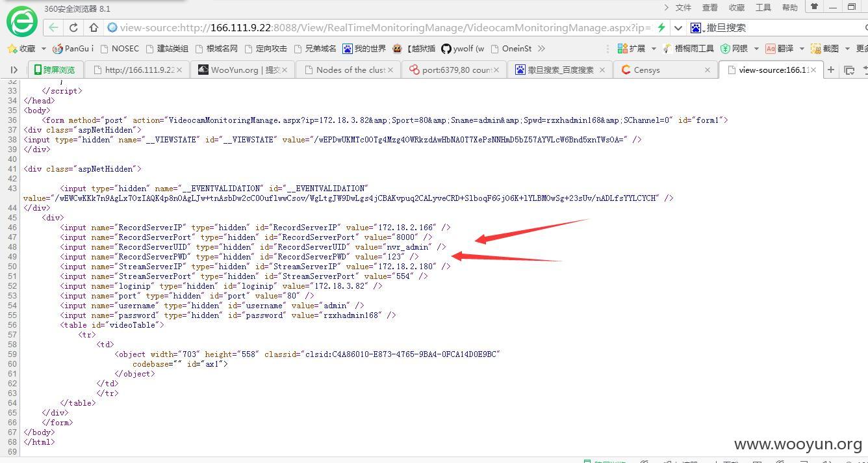The width and height of the screenshot is (868, 463).
Task: Switch to 跨屏浏览 tab
Action: click(55, 70)
